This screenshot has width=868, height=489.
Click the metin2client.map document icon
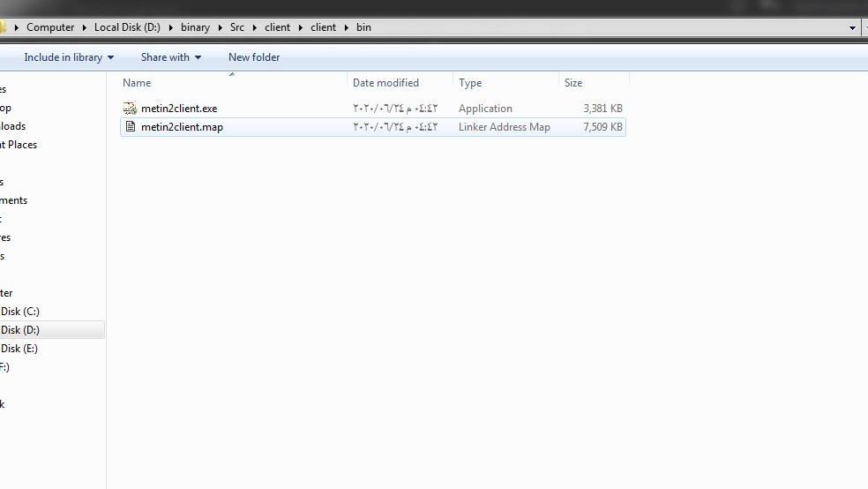(x=130, y=127)
